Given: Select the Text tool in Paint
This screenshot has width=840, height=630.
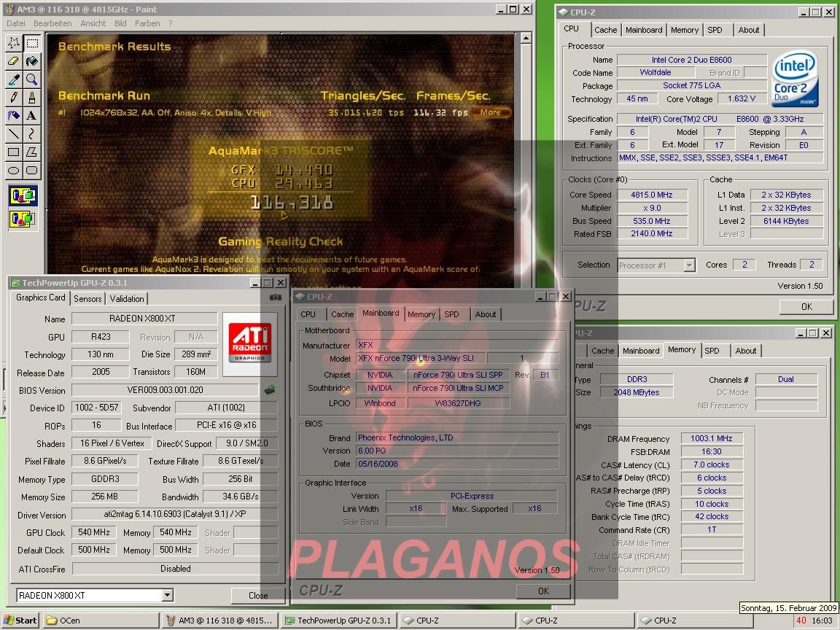Looking at the screenshot, I should 32,116.
